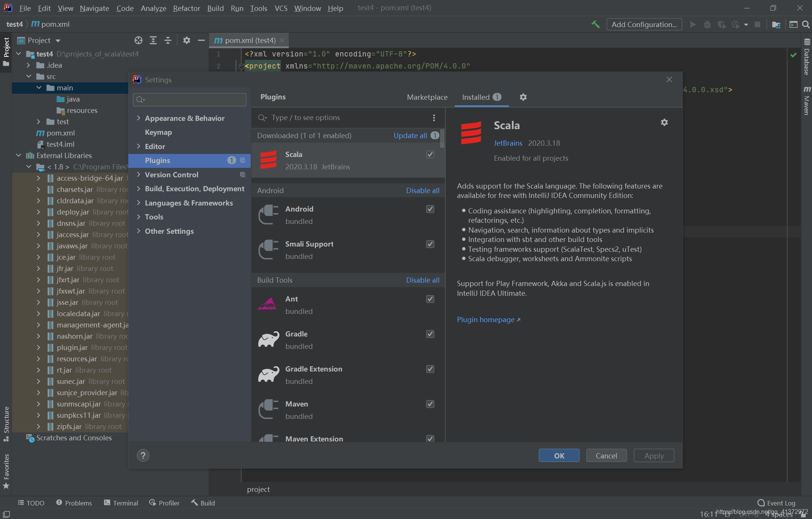Image resolution: width=812 pixels, height=519 pixels.
Task: Expand Appearance & Behavior settings
Action: (139, 118)
